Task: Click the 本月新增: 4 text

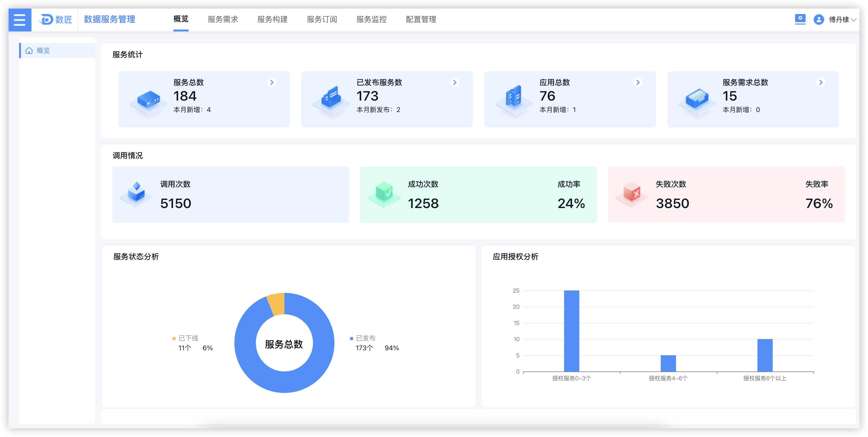Action: pyautogui.click(x=192, y=110)
